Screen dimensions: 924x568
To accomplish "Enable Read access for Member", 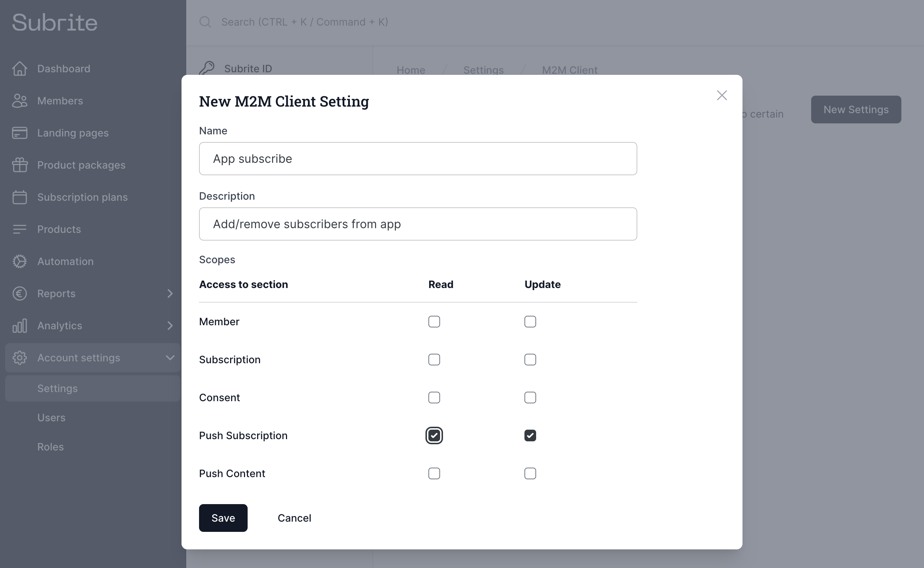I will [x=434, y=322].
